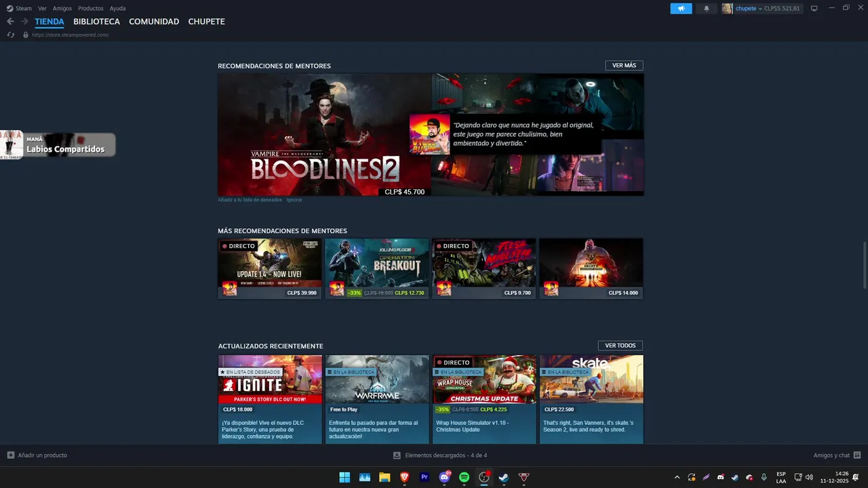Viewport: 868px width, 488px height.
Task: Open 'Elementos descargados - 4 de 4'
Action: (x=440, y=455)
